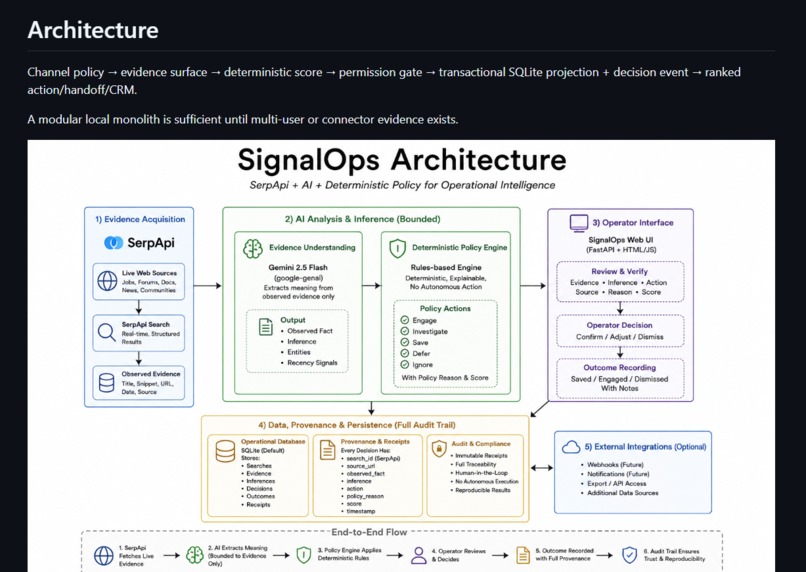Click the Operator Decision heading
Viewport: 806px width, 572px height.
(619, 325)
